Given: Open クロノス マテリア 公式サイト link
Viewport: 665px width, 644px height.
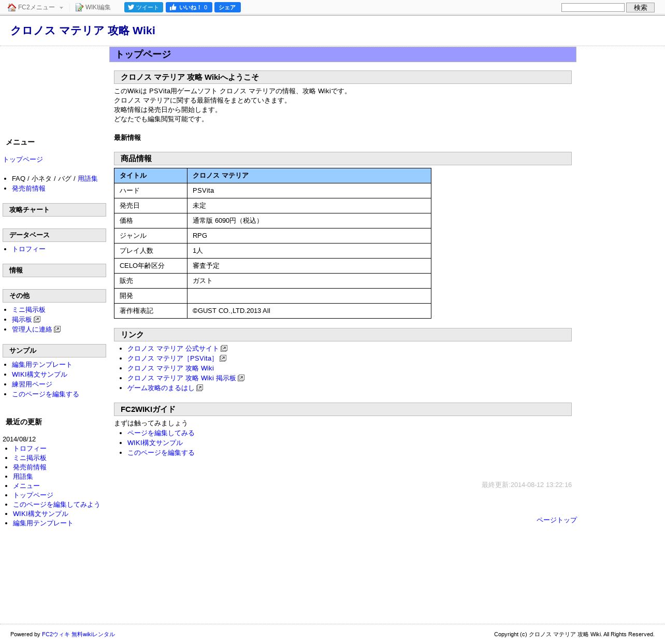Looking at the screenshot, I should pyautogui.click(x=173, y=349).
